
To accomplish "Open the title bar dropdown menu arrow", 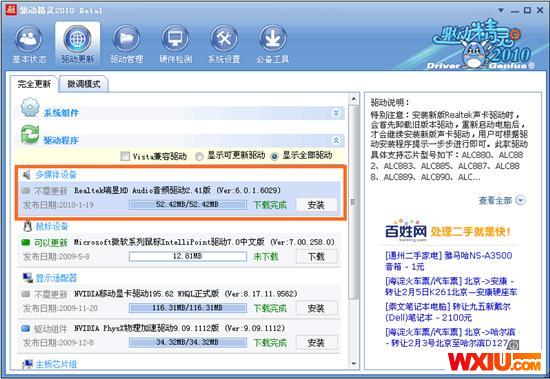I will pos(501,11).
